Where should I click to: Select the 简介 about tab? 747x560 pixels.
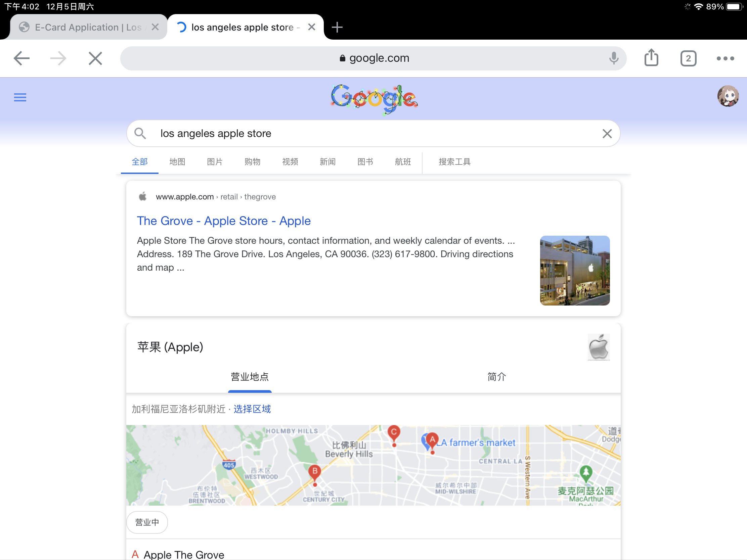(496, 377)
